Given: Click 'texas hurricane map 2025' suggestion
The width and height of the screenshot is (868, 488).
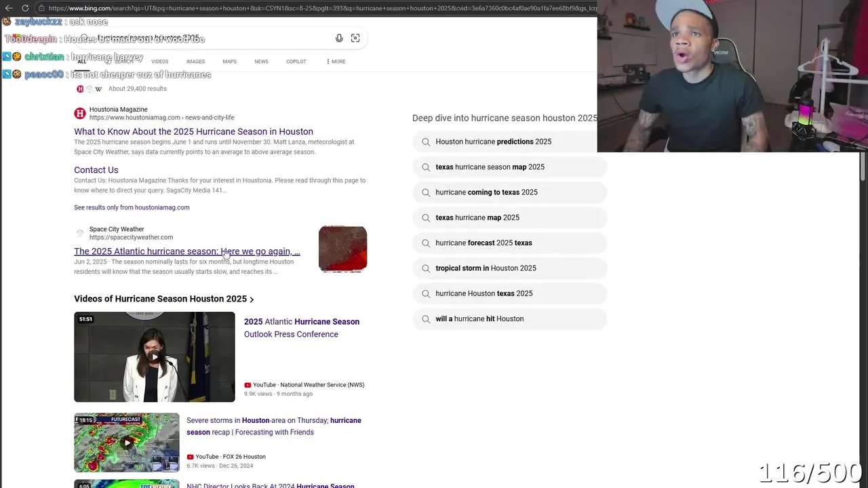Looking at the screenshot, I should (509, 218).
